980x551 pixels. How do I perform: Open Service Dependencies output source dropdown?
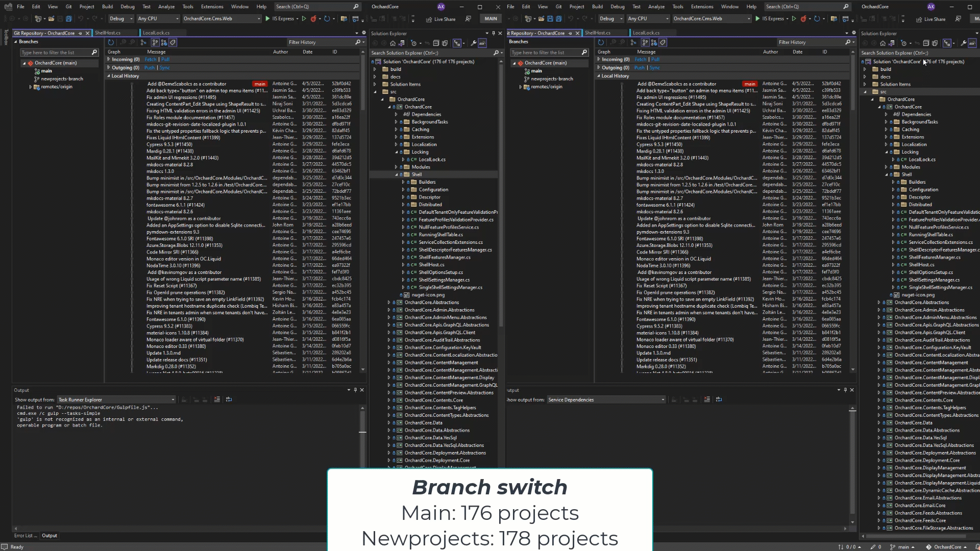tap(606, 399)
